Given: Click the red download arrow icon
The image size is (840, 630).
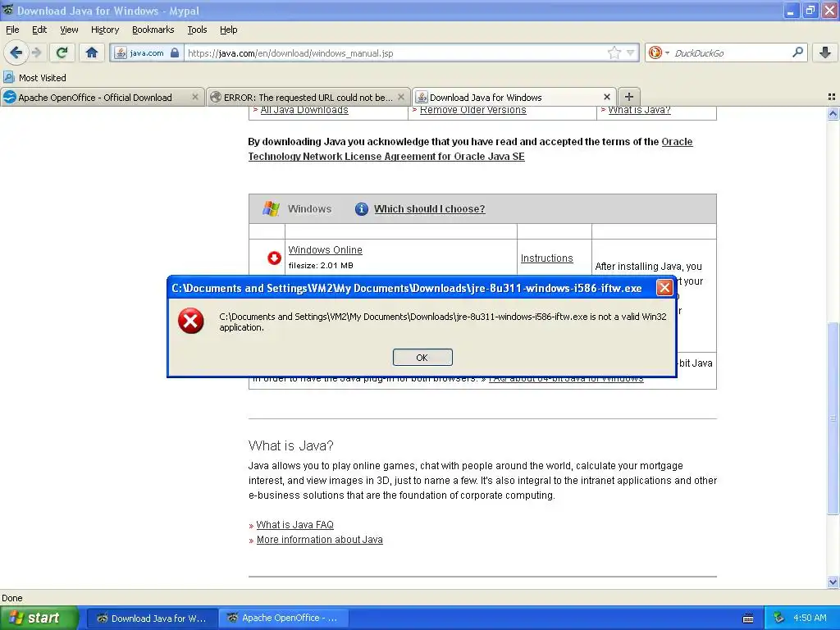Looking at the screenshot, I should click(x=274, y=258).
